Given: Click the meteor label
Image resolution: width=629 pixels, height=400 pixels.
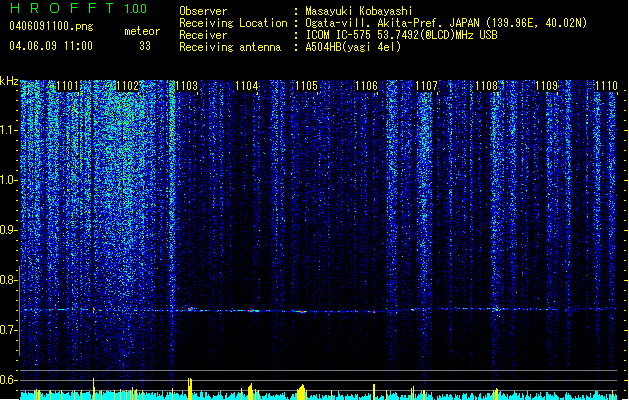Looking at the screenshot, I should point(142,31).
